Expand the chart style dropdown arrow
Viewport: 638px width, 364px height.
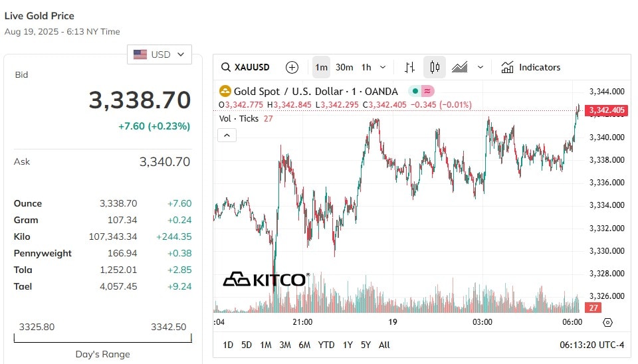click(x=480, y=67)
